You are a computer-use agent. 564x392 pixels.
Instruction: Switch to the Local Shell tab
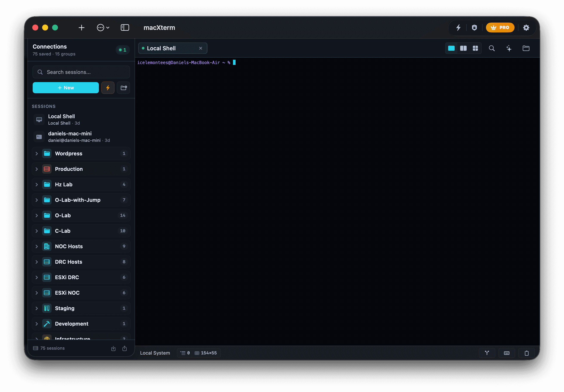pos(173,48)
